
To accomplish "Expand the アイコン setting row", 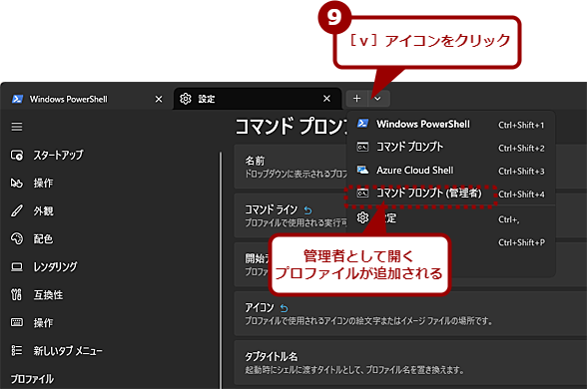I will 410,313.
